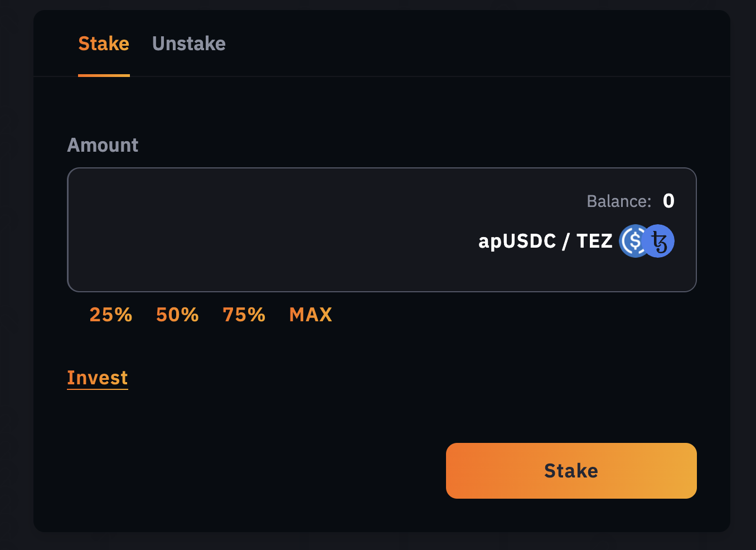Click the orange underline beneath Stake tab
This screenshot has height=550, width=756.
pos(104,75)
